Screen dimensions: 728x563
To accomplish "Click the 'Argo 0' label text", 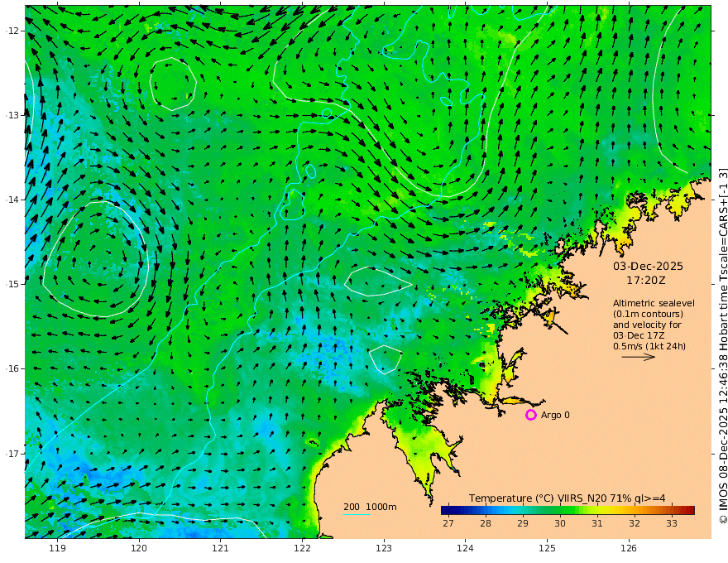I will 555,415.
